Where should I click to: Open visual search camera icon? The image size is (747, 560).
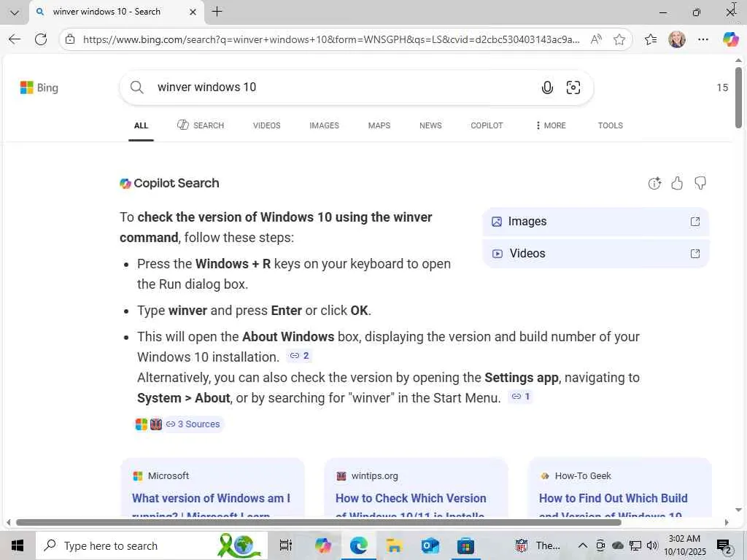tap(573, 87)
